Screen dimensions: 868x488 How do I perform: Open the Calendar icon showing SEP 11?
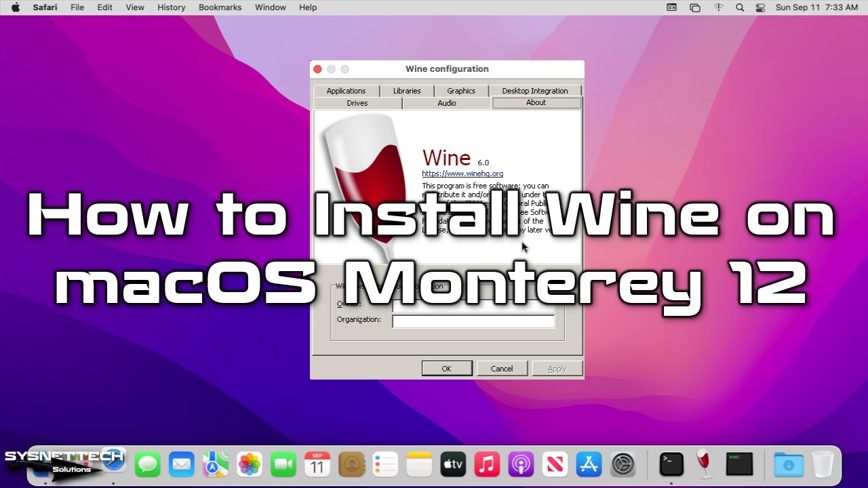click(x=317, y=464)
